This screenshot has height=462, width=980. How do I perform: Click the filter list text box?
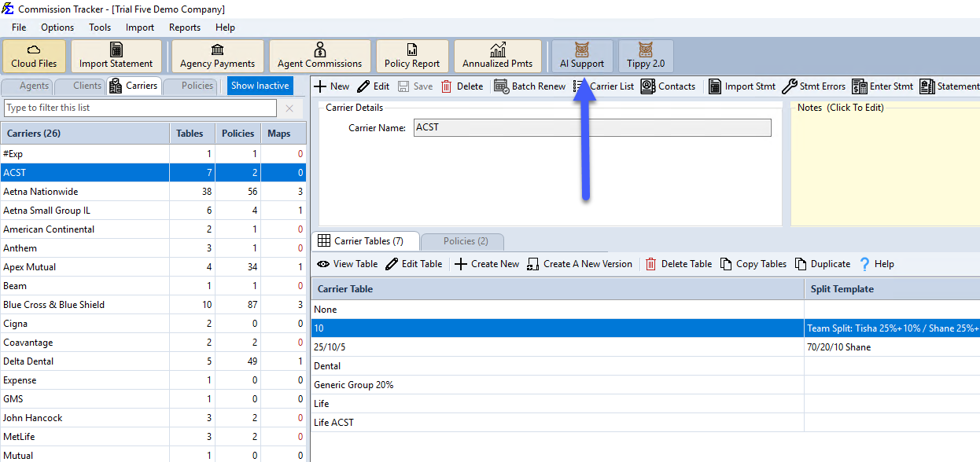141,108
